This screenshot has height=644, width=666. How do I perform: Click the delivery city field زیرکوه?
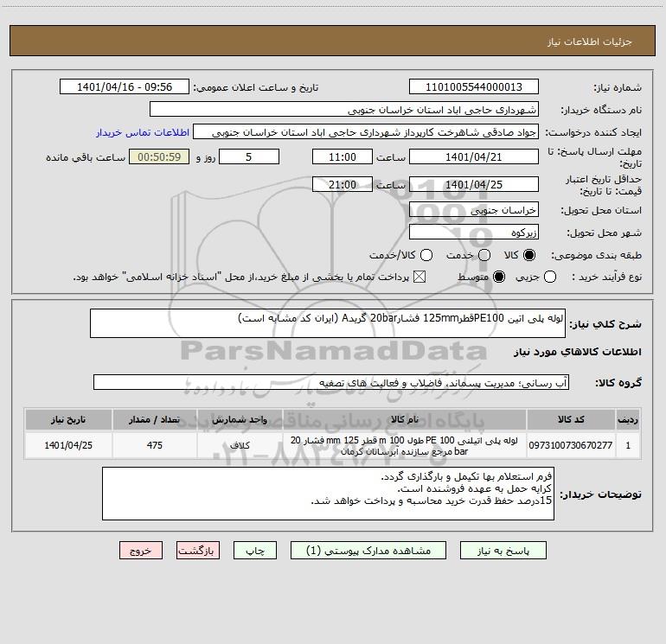(474, 233)
